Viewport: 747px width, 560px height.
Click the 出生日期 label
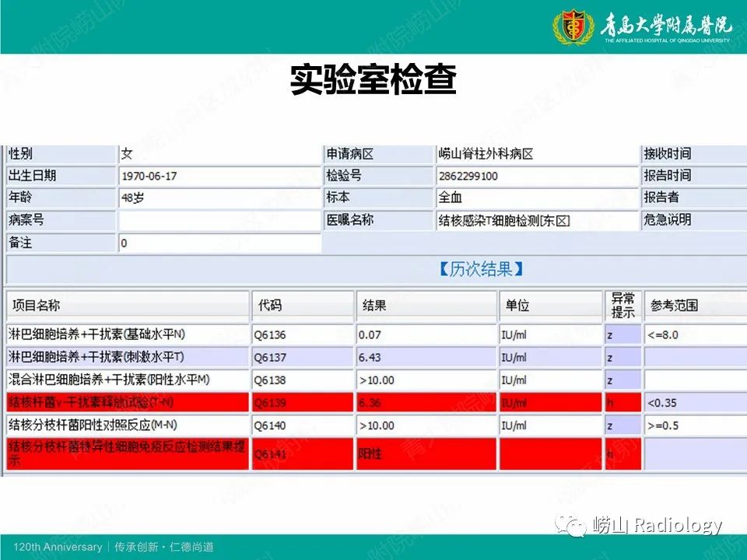click(33, 175)
